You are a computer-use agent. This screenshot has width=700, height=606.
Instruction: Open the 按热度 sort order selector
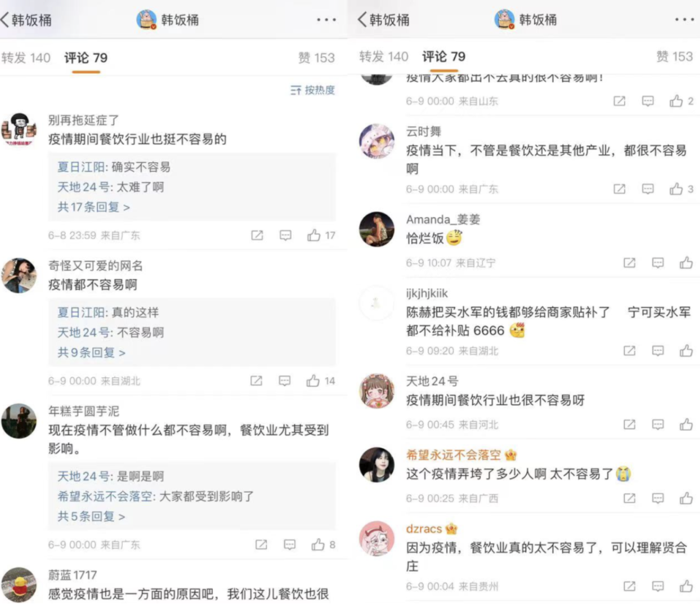(313, 90)
